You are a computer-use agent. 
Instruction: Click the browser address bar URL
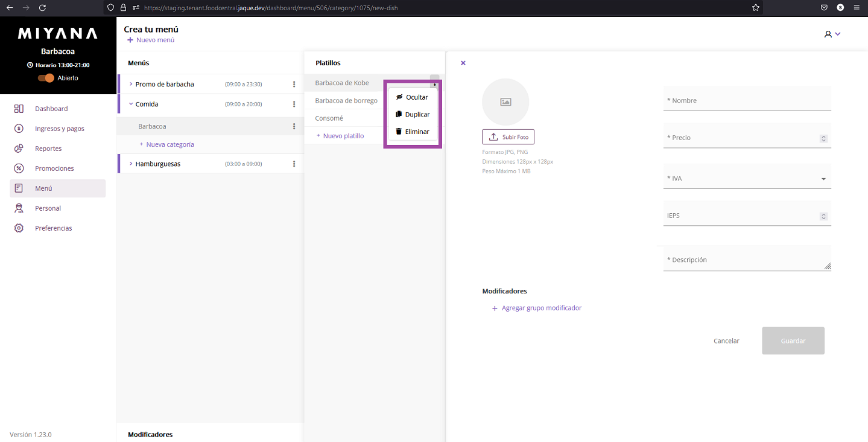tap(271, 8)
